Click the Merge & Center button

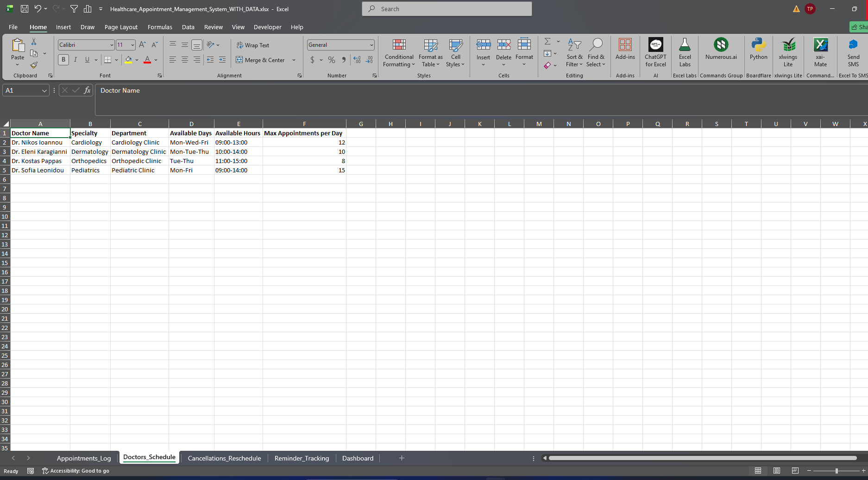coord(260,60)
